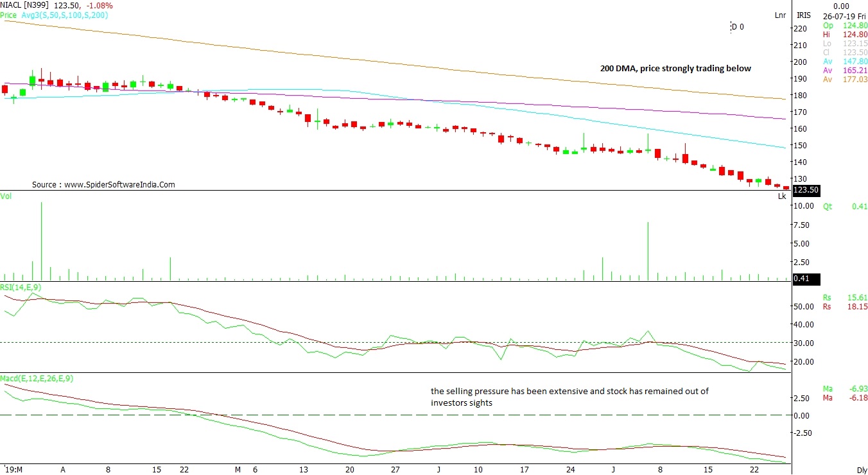The width and height of the screenshot is (868, 475).
Task: Click the 200 DMA annotation text
Action: tap(675, 69)
